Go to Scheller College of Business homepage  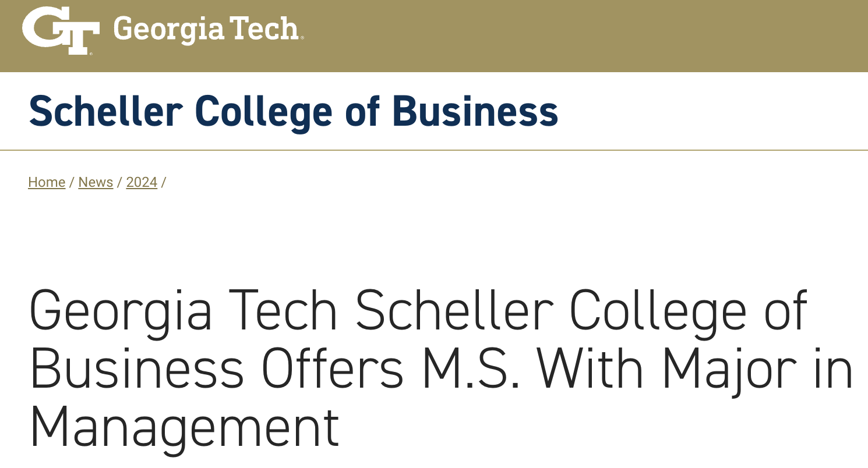pyautogui.click(x=294, y=111)
